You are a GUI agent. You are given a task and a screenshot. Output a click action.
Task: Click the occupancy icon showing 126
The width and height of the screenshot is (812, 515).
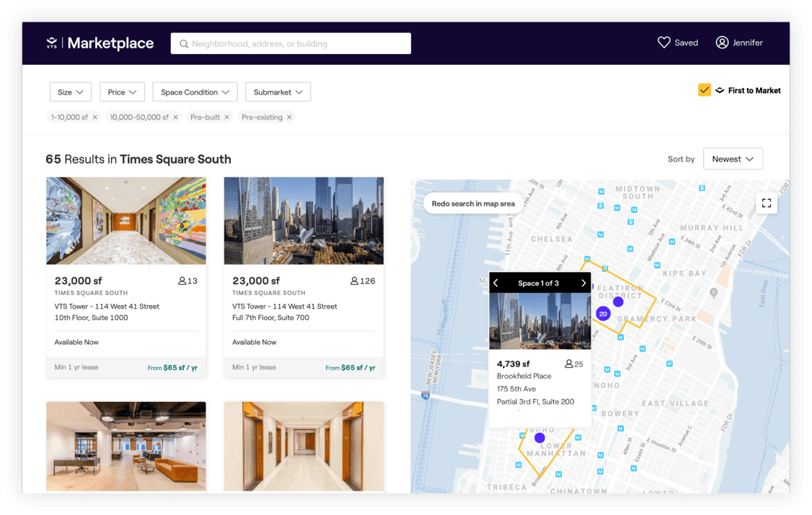point(354,281)
